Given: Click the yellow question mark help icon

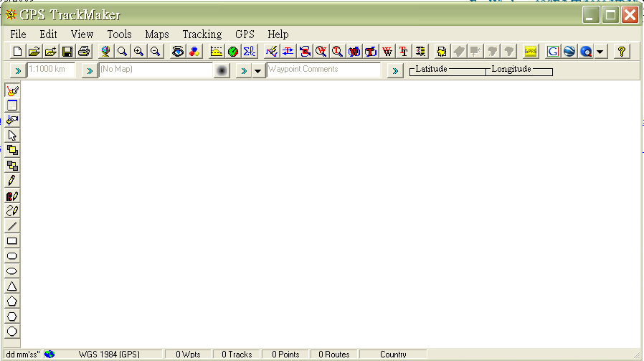Looking at the screenshot, I should (x=622, y=52).
